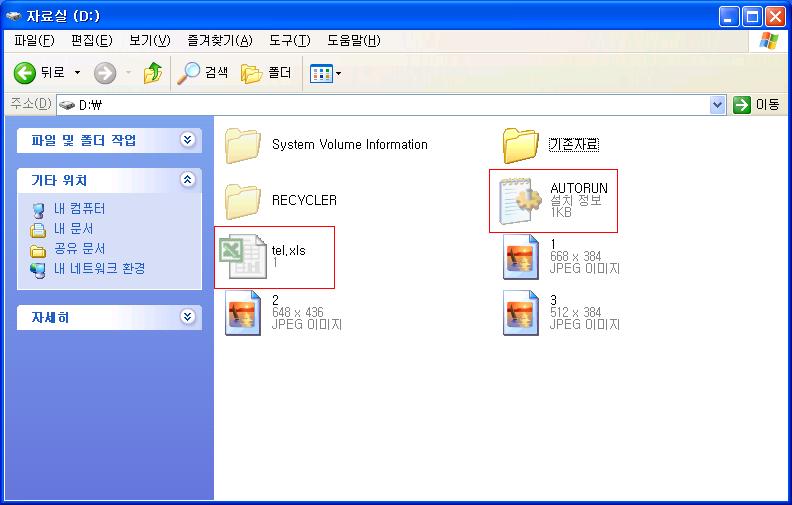Open the Edit (편집) menu

tap(91, 40)
